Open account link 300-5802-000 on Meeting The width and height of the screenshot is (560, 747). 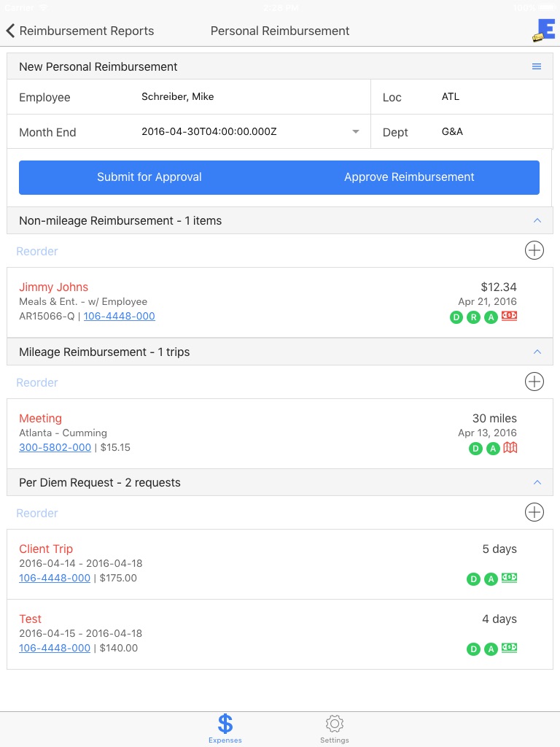coord(55,447)
